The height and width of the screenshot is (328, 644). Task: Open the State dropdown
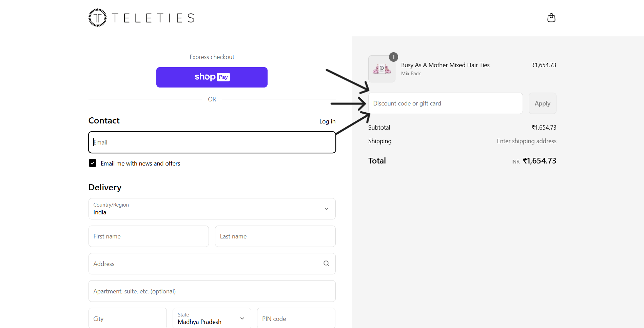point(212,319)
